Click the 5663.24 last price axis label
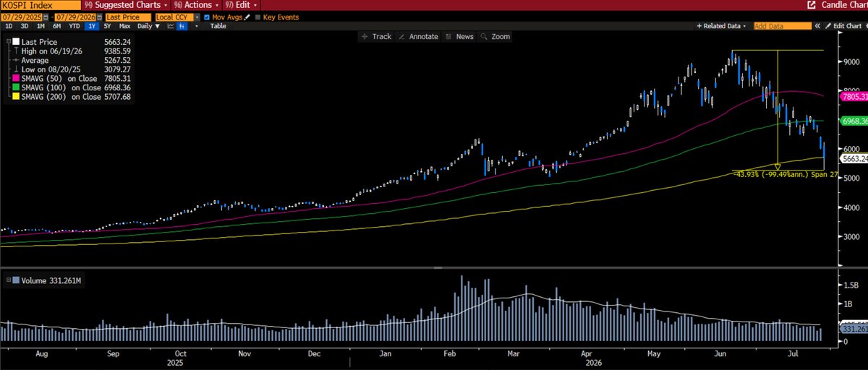868x370 pixels. coord(854,158)
